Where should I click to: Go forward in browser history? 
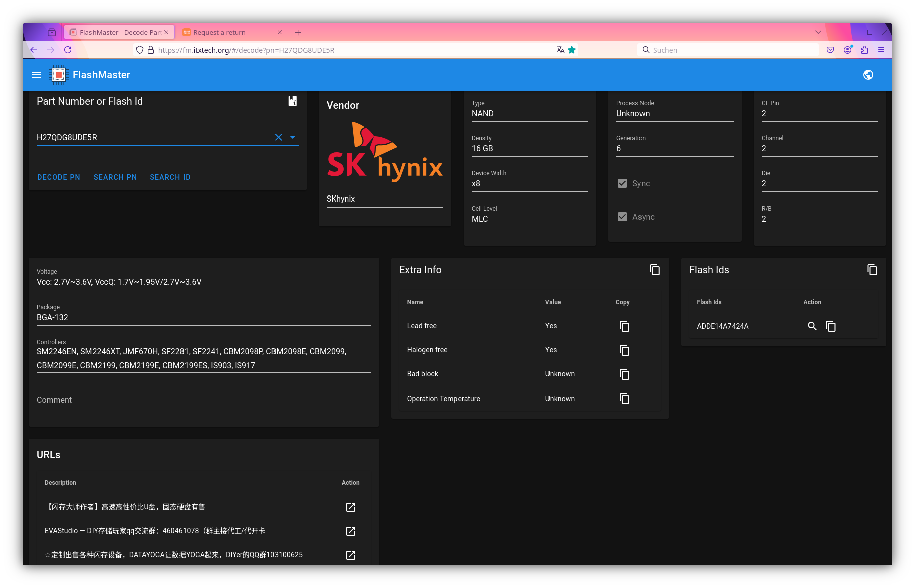tap(51, 50)
